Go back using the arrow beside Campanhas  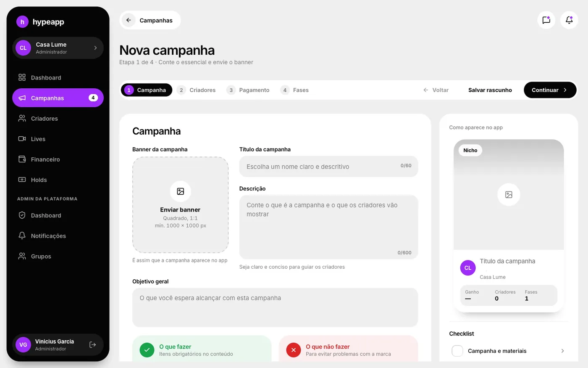click(x=129, y=20)
